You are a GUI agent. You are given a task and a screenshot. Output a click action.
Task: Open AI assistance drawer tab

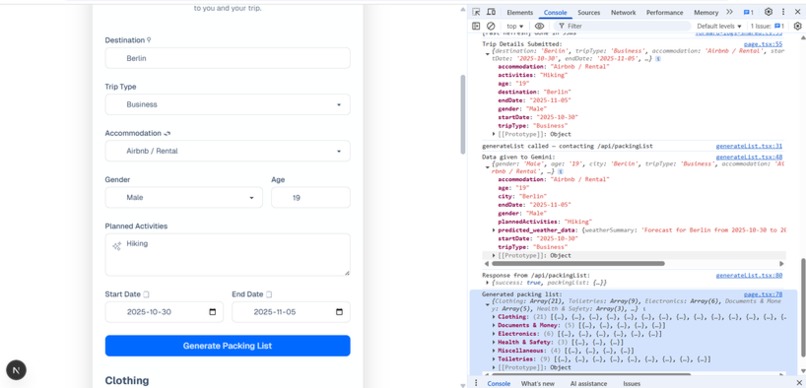[589, 383]
